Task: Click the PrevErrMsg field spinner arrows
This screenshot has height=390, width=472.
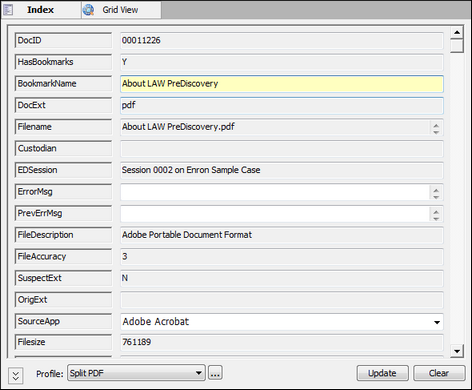Action: point(436,214)
